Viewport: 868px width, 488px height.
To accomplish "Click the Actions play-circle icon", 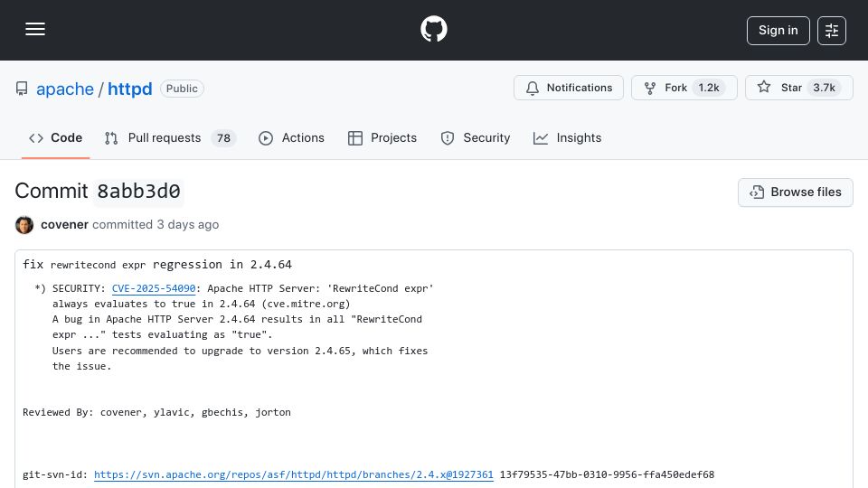I will [x=266, y=137].
